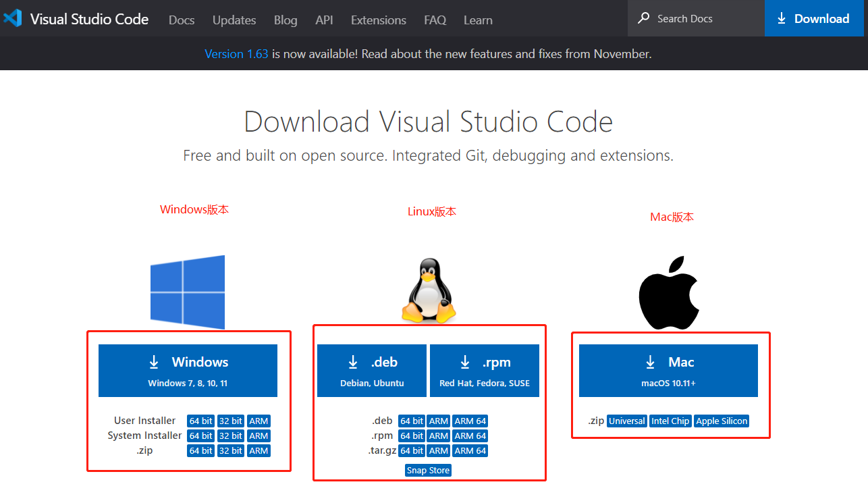Select Windows .zip ARM
Viewport: 868px width, 501px height.
tap(259, 451)
